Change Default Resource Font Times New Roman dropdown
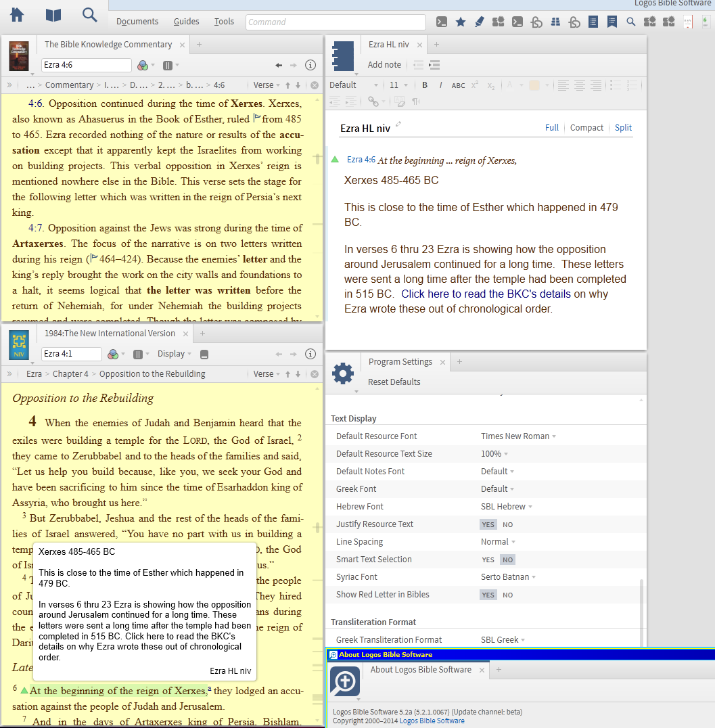The image size is (715, 728). click(x=518, y=436)
